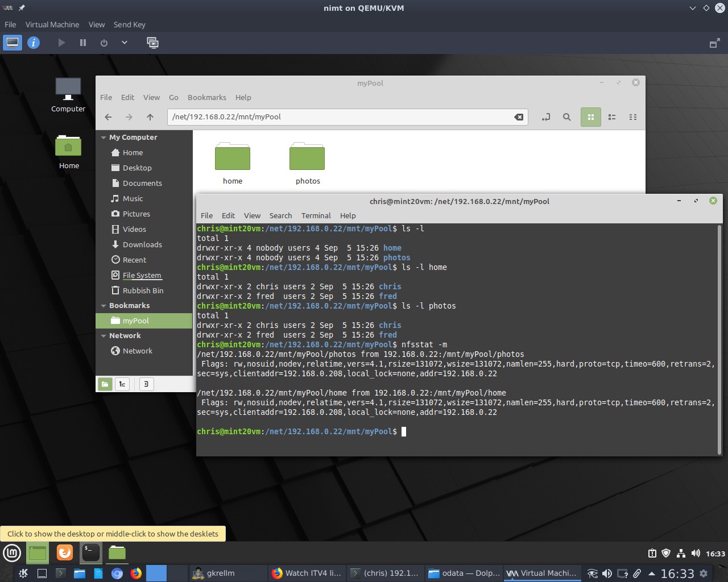Select the photos folder icon in myPool

308,164
